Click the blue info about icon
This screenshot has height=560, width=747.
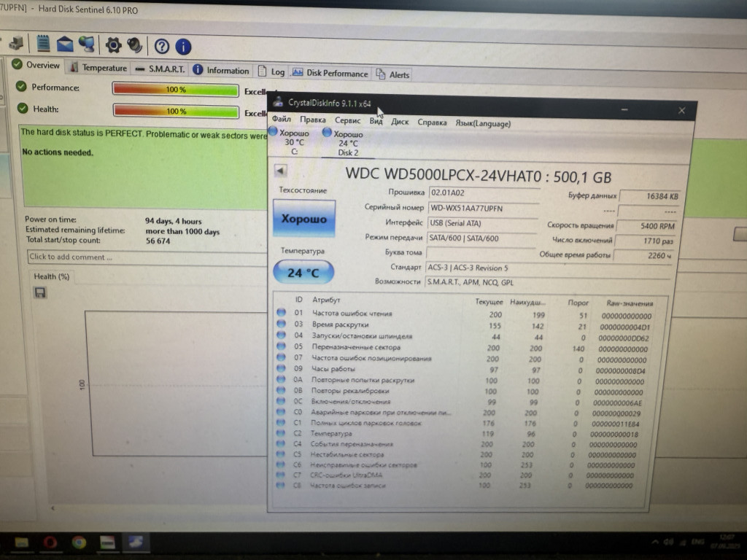[183, 47]
